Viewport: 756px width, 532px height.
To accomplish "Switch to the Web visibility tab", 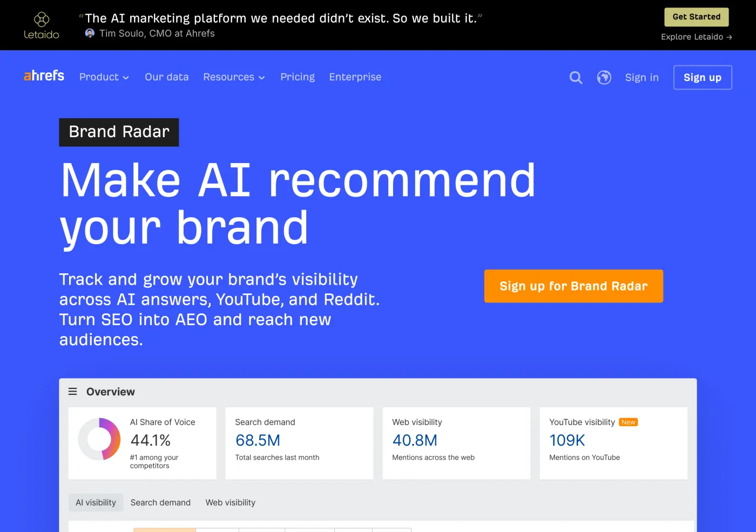I will coord(230,502).
